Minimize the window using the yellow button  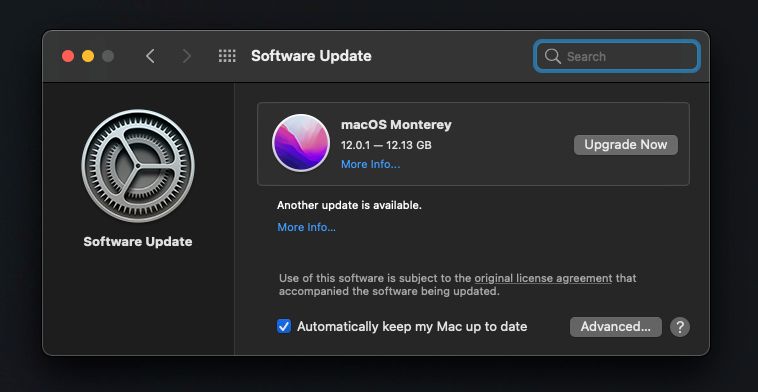click(88, 56)
